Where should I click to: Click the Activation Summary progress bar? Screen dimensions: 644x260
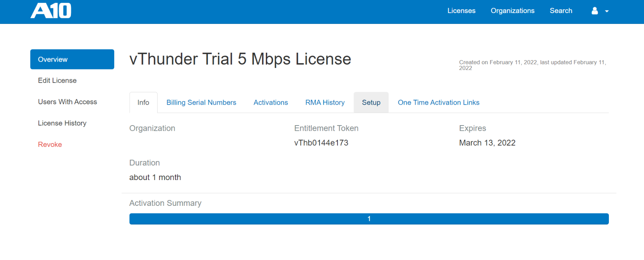pyautogui.click(x=369, y=219)
